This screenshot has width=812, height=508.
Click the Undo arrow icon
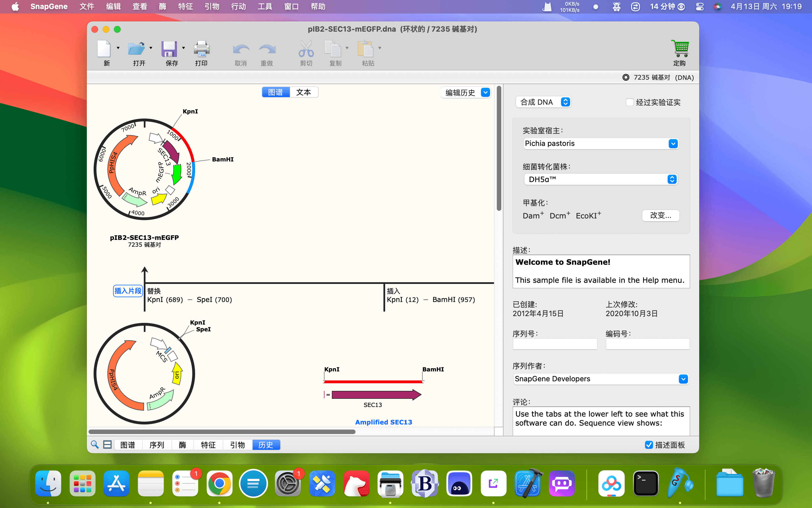coord(241,49)
